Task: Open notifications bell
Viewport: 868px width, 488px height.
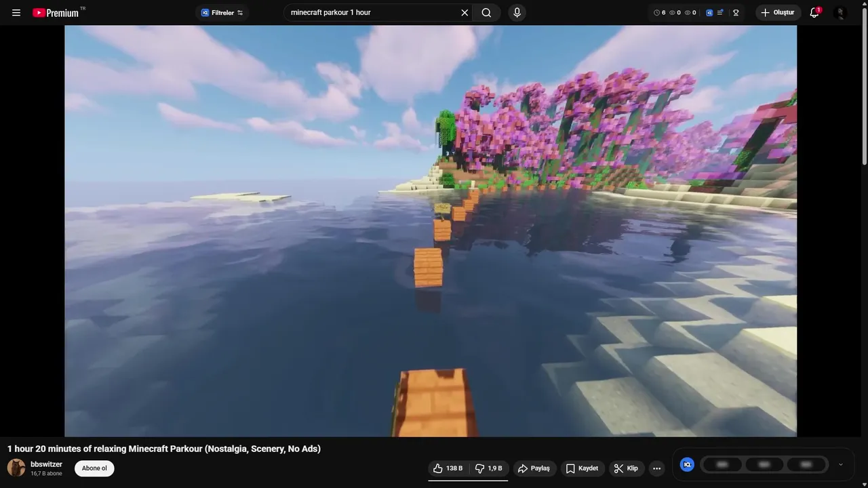Action: click(x=814, y=13)
